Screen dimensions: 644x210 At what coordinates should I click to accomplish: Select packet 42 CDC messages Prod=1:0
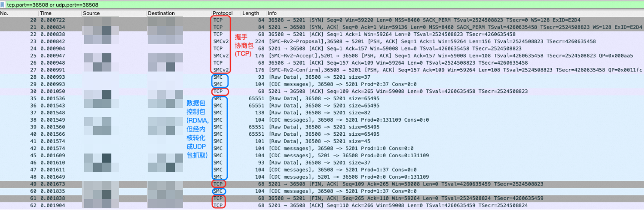coord(322,148)
